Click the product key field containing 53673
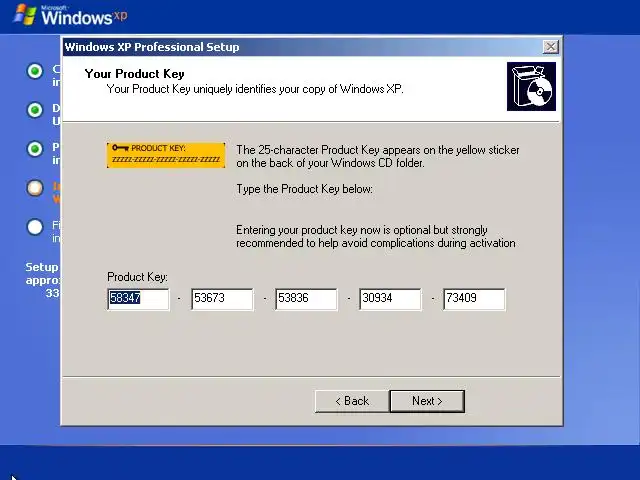Screen dimensions: 640x480 [222, 299]
